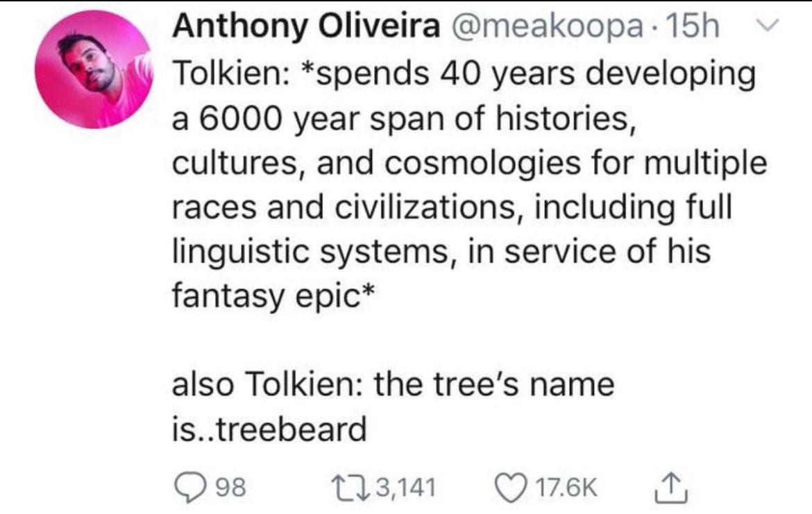
Task: Click the line "Tolkien: *spends 40 years developing"
Action: point(462,73)
